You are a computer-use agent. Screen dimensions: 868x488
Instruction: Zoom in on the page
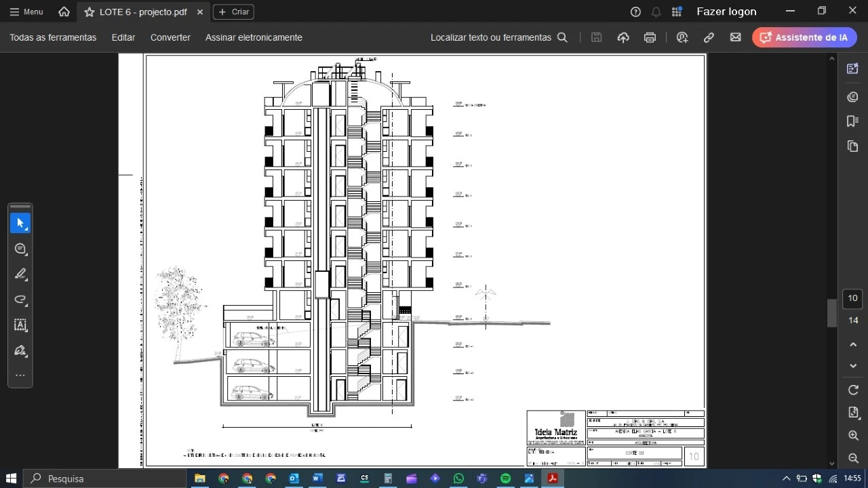pos(853,436)
